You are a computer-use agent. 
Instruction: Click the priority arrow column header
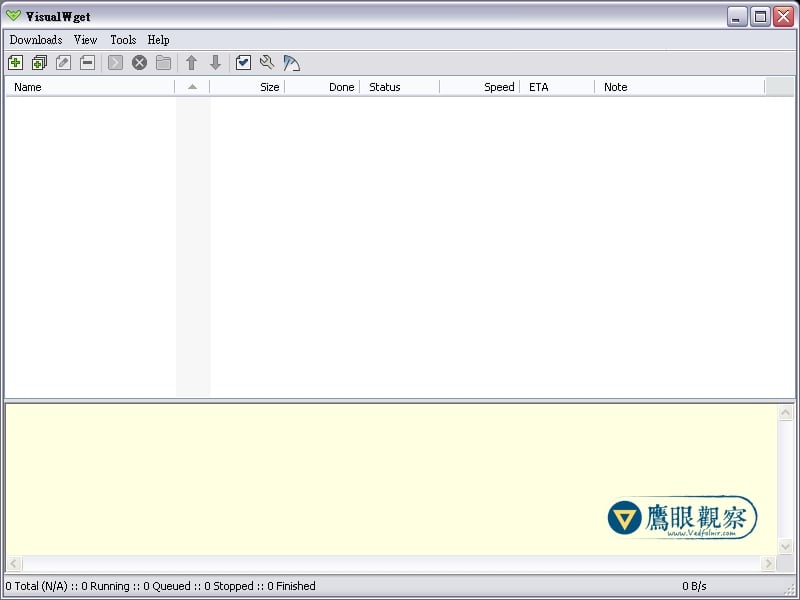[x=192, y=87]
